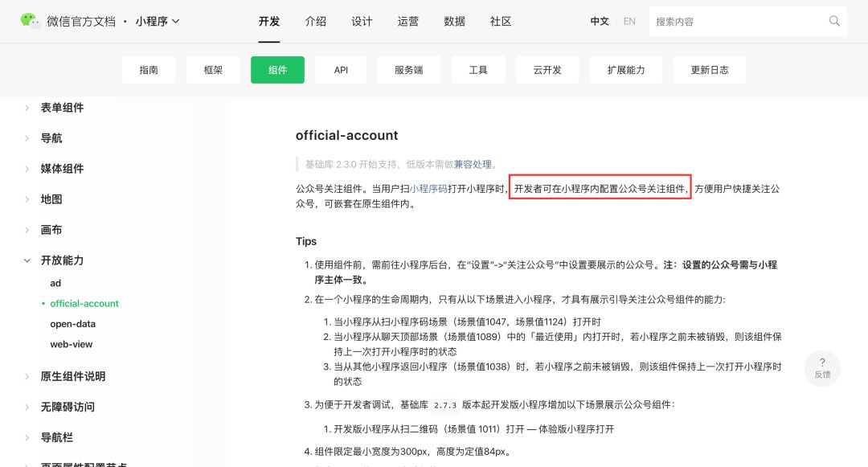868x467 pixels.
Task: Open the 云开发 section button
Action: [547, 70]
